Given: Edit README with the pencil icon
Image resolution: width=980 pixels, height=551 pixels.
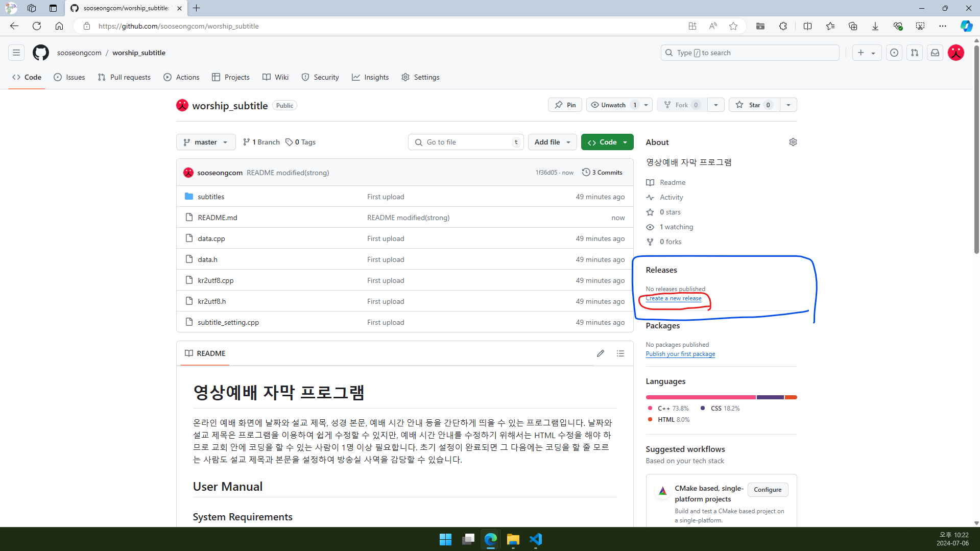Looking at the screenshot, I should pos(601,353).
